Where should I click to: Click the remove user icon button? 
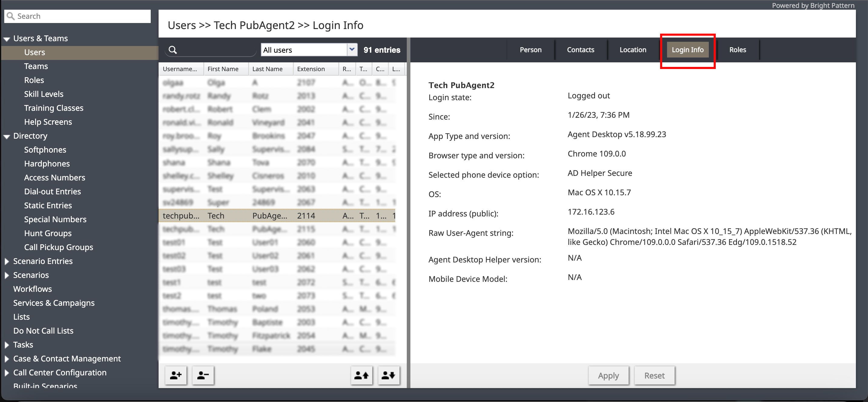click(x=203, y=375)
